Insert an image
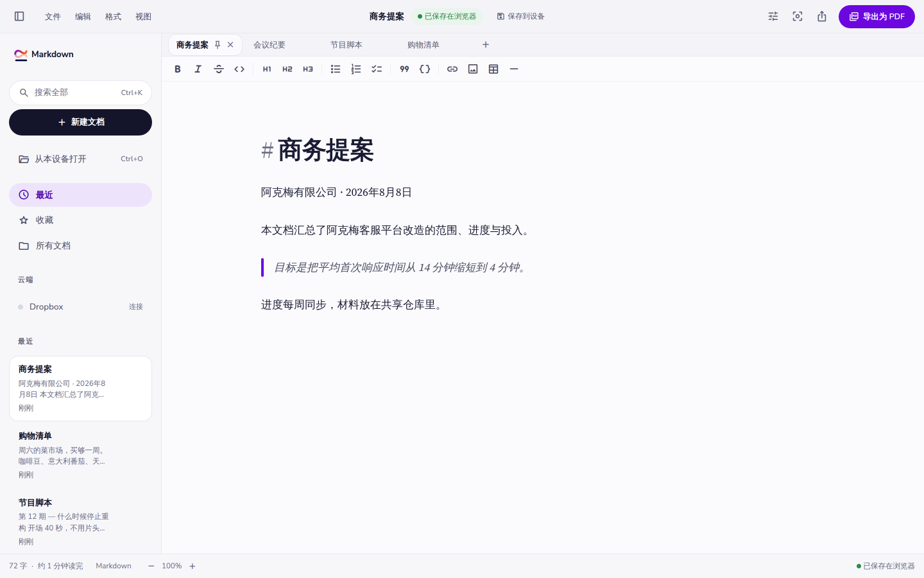Viewport: 924px width, 578px height. click(x=473, y=69)
